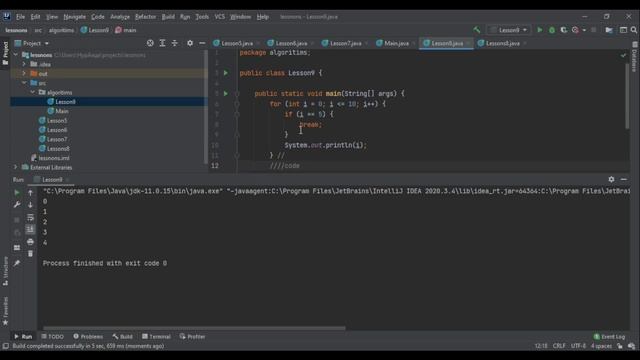640x360 pixels.
Task: Toggle the Project tool window stripe button
Action: pos(5,53)
